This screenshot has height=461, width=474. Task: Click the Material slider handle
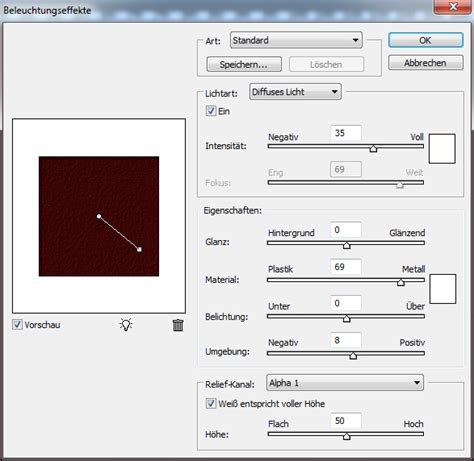pos(401,283)
